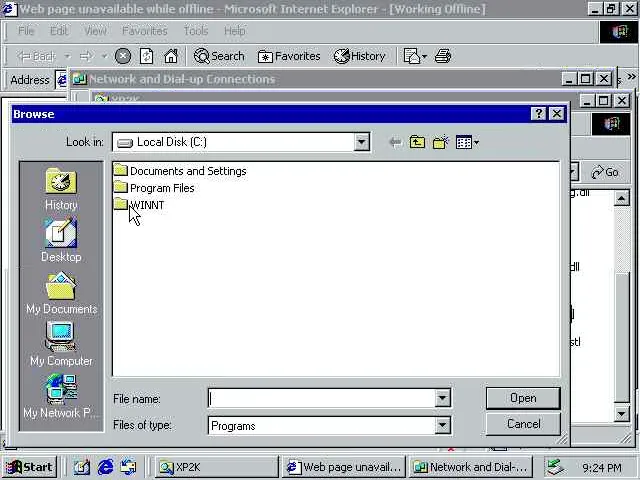Click the Search toolbar button in IE

coord(219,56)
